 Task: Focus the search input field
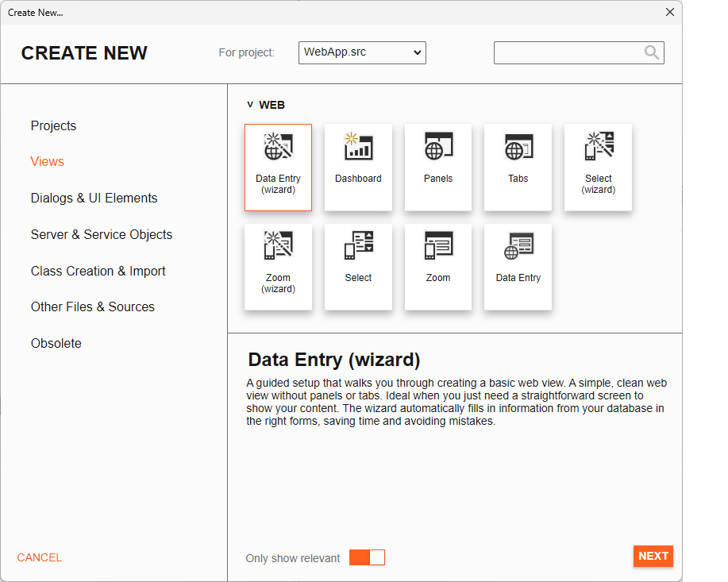pyautogui.click(x=568, y=52)
